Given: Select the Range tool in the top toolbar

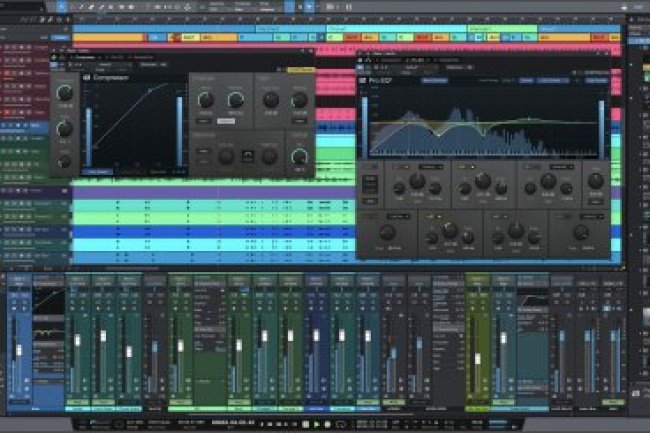Looking at the screenshot, I should (x=71, y=7).
